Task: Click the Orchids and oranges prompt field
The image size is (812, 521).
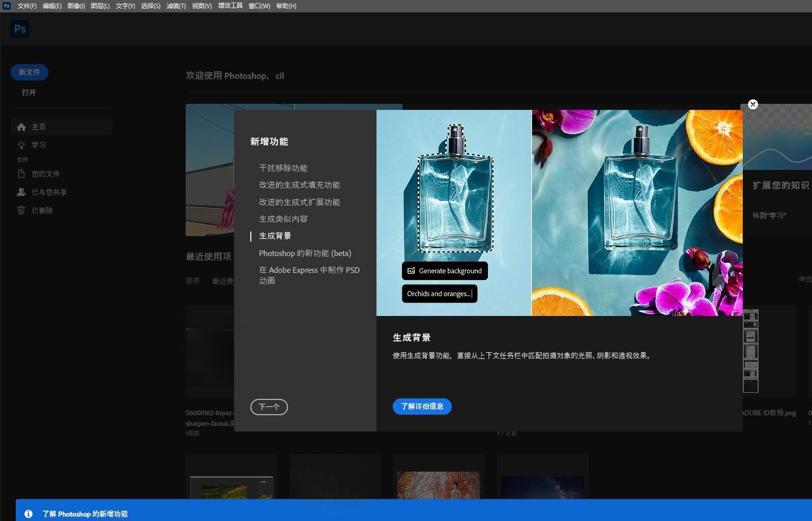Action: pyautogui.click(x=440, y=294)
